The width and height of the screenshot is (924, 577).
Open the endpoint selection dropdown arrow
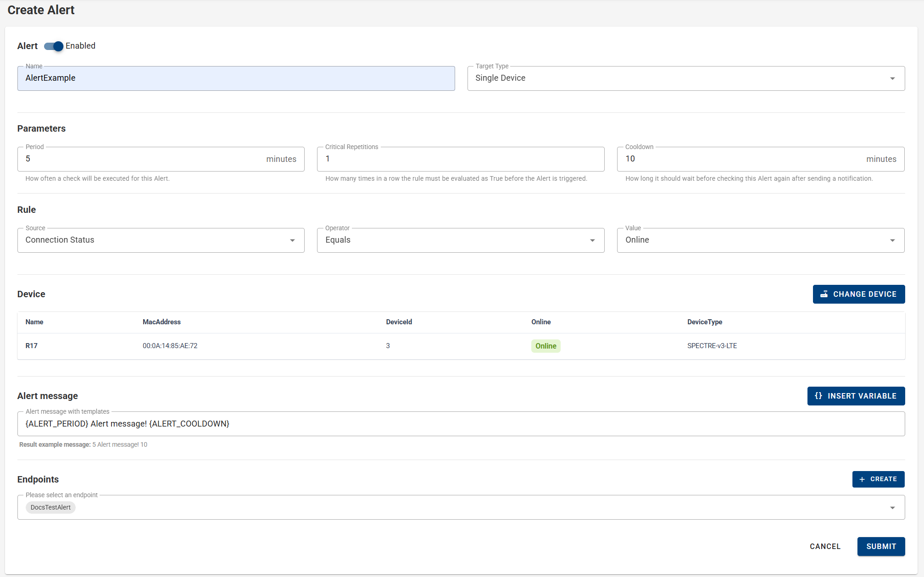tap(892, 508)
